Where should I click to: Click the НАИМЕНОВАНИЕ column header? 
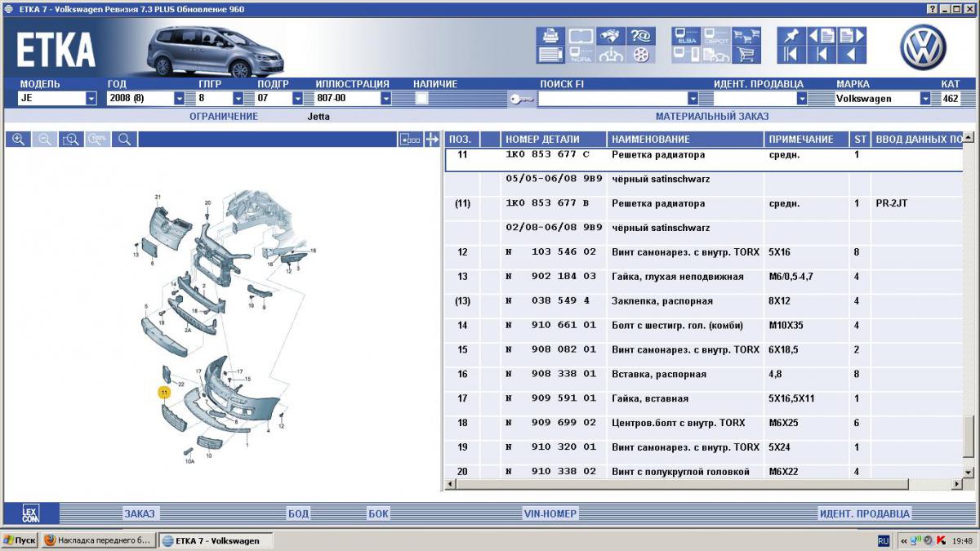click(686, 140)
